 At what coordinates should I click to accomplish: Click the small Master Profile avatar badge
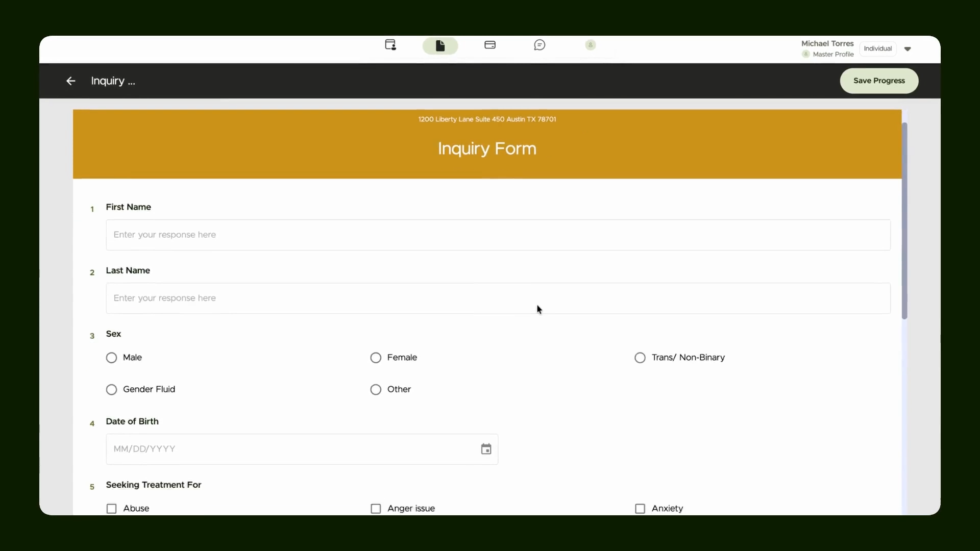806,54
